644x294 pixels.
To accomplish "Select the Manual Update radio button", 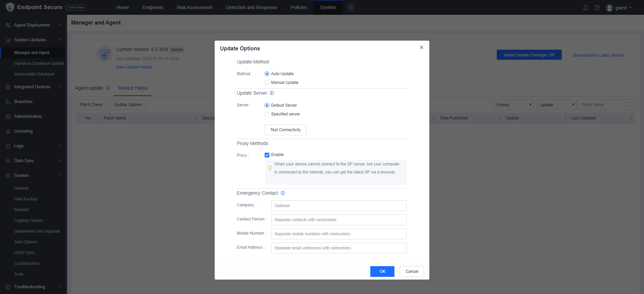I will 267,83.
